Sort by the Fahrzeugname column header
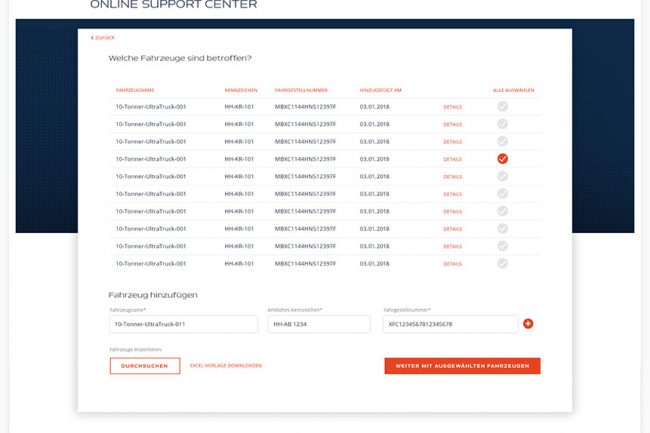This screenshot has width=650, height=433. point(133,90)
